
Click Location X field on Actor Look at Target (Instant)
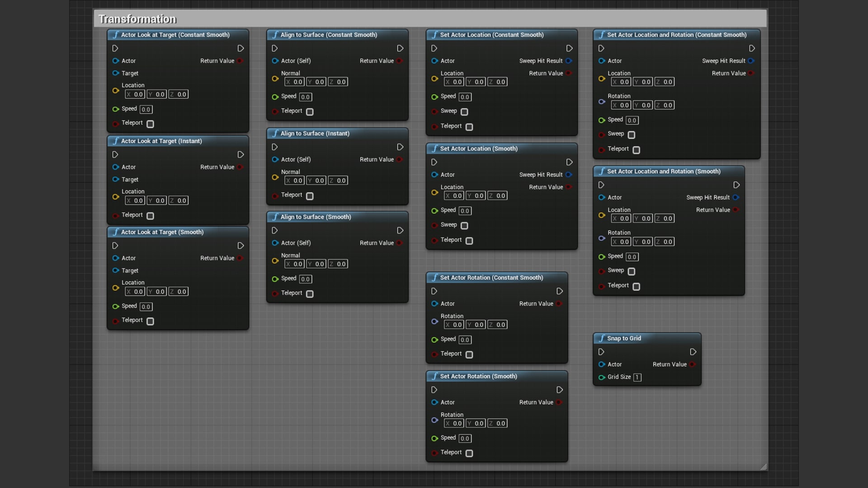[135, 201]
